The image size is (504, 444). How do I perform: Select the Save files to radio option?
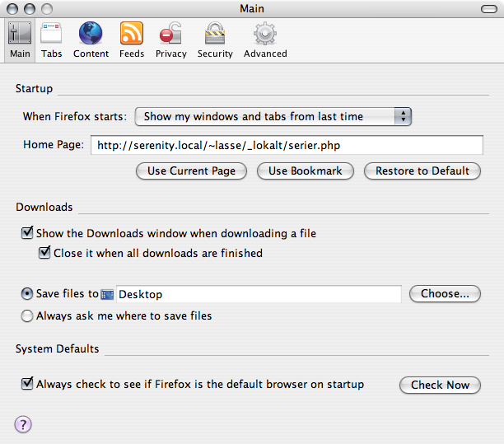click(x=27, y=294)
